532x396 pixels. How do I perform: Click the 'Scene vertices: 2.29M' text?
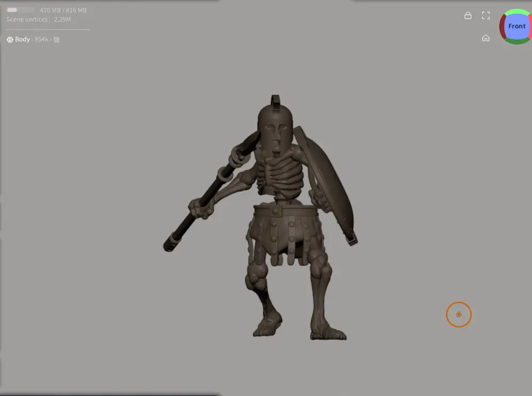[39, 19]
